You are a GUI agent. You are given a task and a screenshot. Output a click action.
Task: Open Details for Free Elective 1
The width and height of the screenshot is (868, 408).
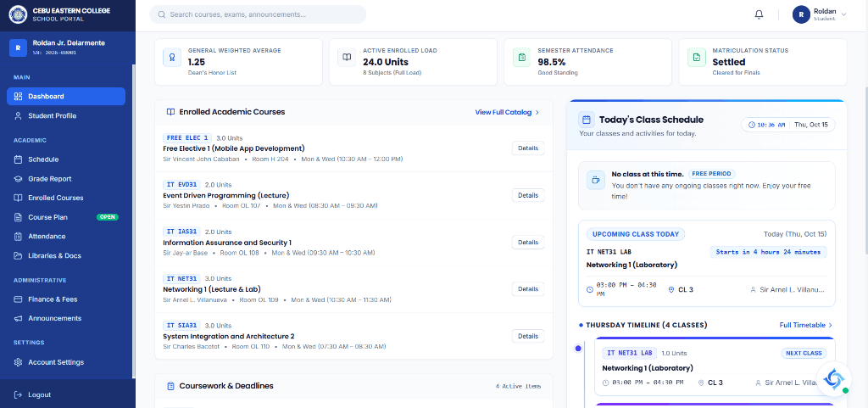tap(527, 148)
